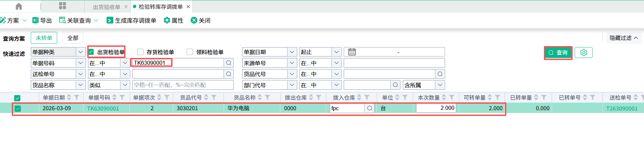Screen dimensions: 644x141
Task: Click filter icon on 货品名称 column
Action: 268,98
